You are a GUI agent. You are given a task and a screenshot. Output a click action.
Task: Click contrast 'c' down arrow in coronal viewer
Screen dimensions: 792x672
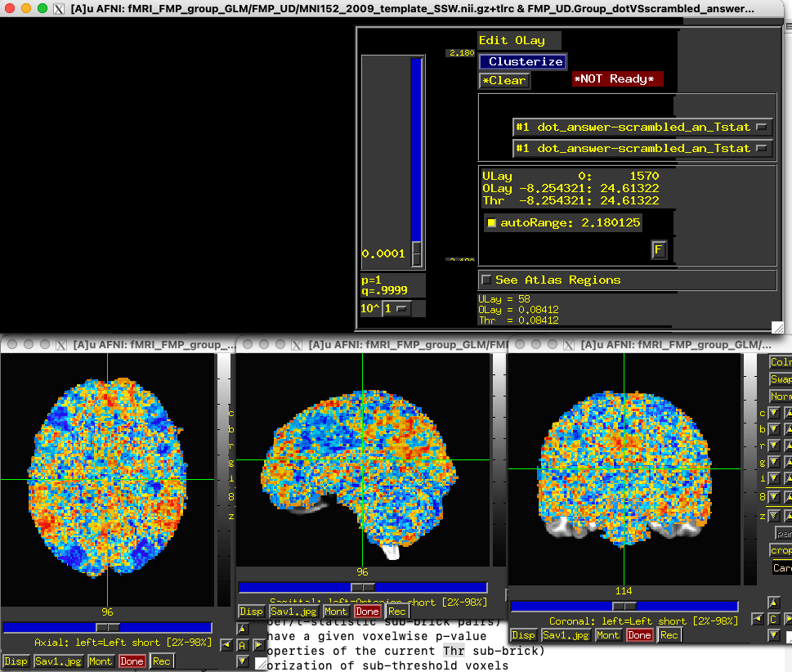(774, 413)
